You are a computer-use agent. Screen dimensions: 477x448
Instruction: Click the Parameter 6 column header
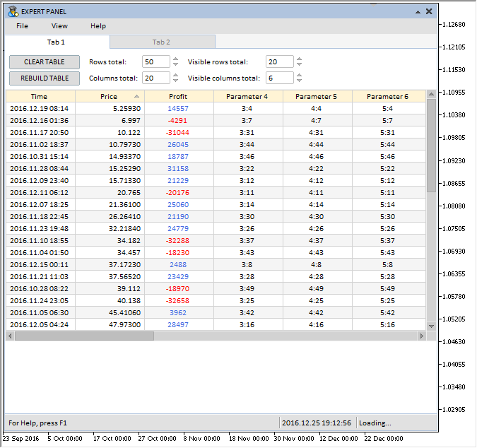click(x=389, y=96)
